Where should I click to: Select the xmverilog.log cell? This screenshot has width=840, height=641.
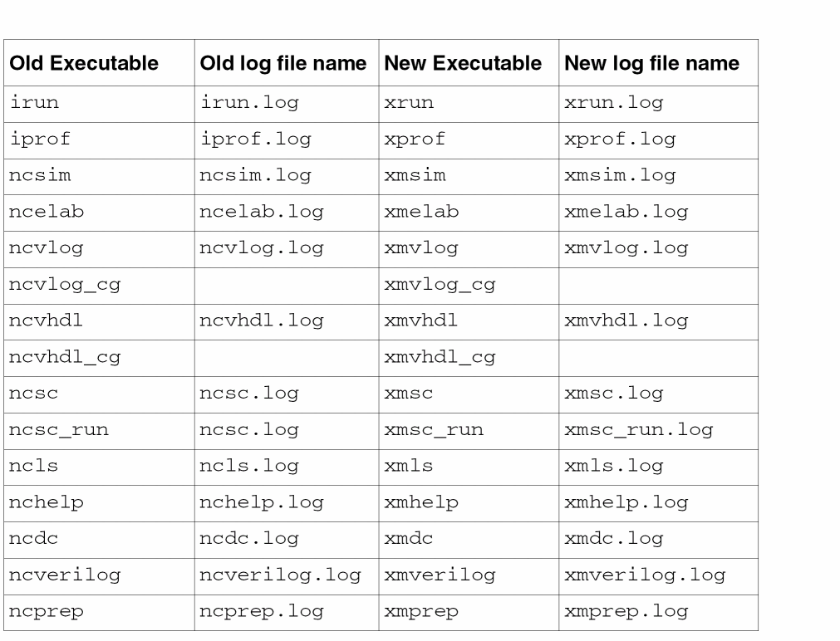pos(645,575)
